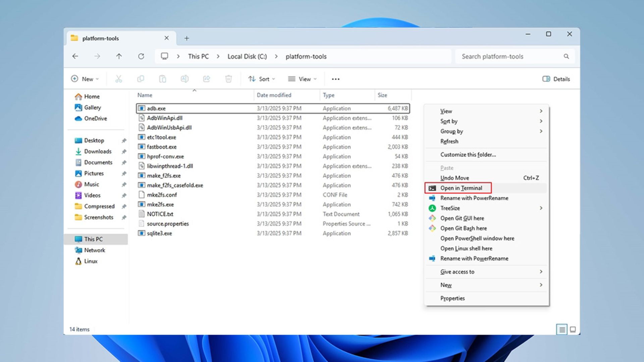The height and width of the screenshot is (362, 644).
Task: Click the Cut scissors icon in toolbar
Action: click(118, 79)
